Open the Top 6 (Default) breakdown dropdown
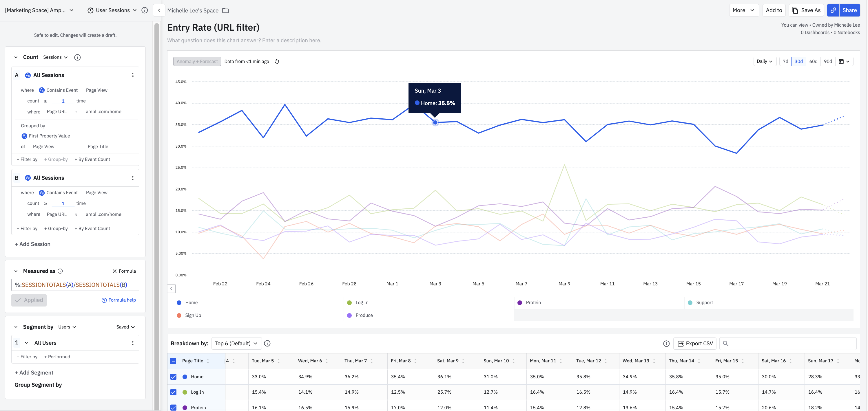The height and width of the screenshot is (411, 868). click(x=236, y=344)
